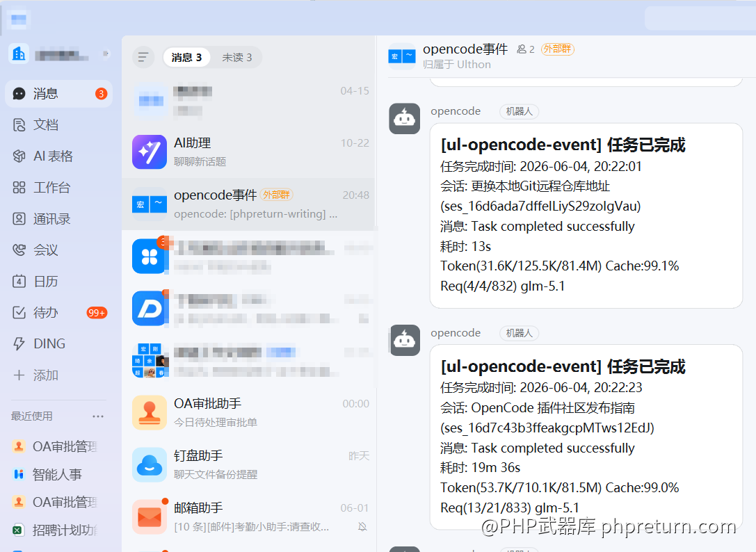756x552 pixels.
Task: Click the 机器人 tag on the first opencode message
Action: tap(520, 111)
